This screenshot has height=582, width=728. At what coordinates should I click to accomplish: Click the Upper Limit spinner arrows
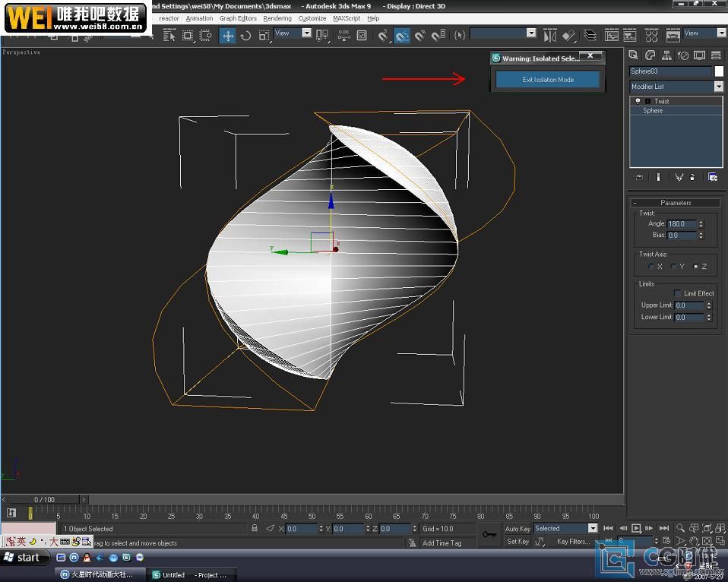click(x=708, y=305)
